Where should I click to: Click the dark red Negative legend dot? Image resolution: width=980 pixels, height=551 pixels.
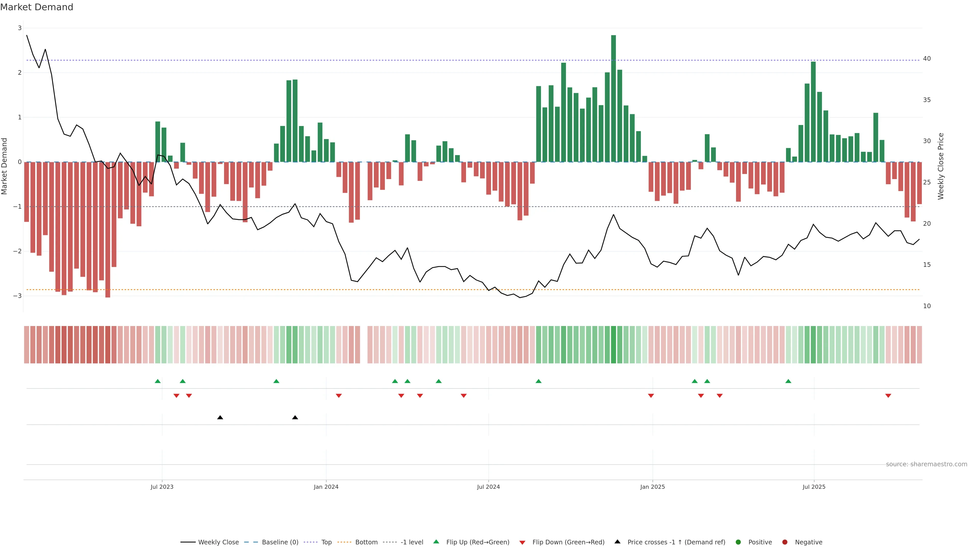pos(785,542)
